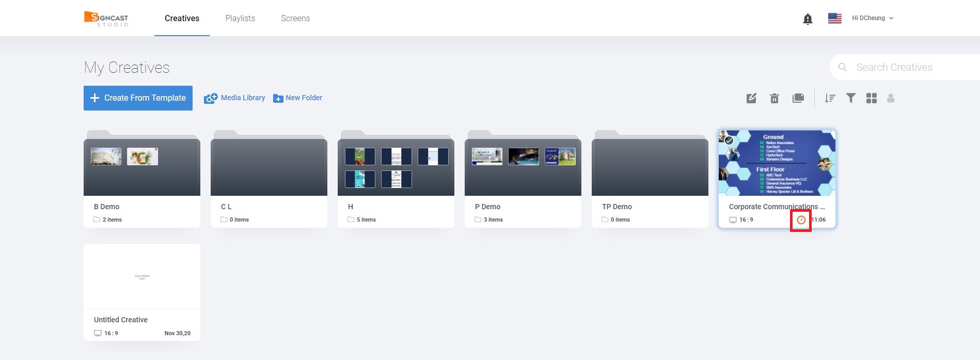
Task: Open the US flag language selector
Action: point(834,18)
